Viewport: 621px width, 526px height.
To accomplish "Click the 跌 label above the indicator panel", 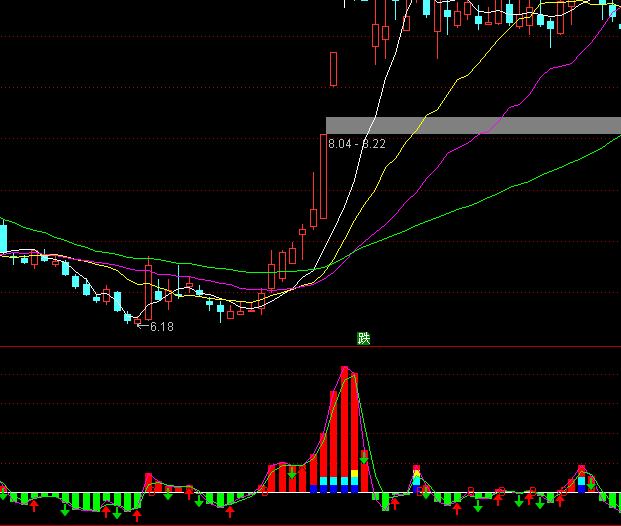I will click(x=364, y=338).
